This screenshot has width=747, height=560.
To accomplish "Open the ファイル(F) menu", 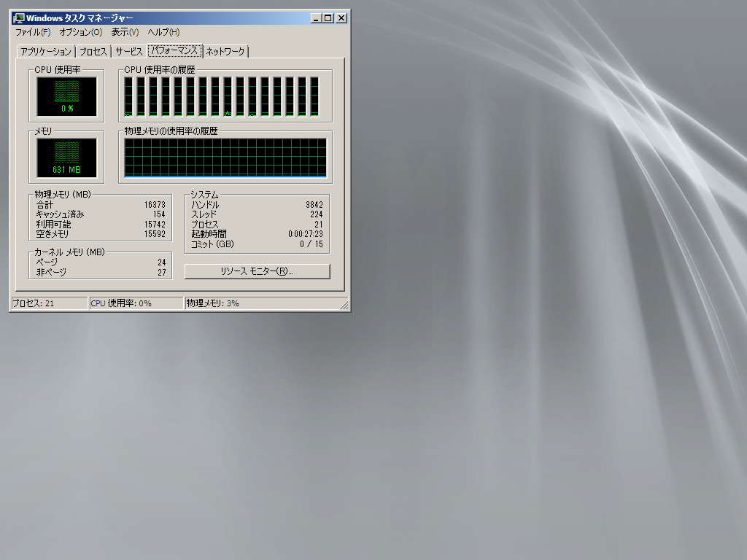I will click(x=32, y=32).
